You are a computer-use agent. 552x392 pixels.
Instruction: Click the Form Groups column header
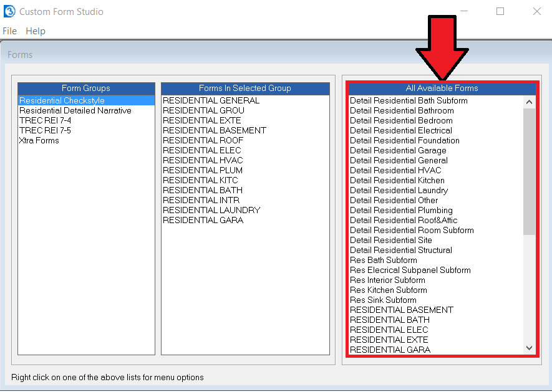pyautogui.click(x=86, y=88)
